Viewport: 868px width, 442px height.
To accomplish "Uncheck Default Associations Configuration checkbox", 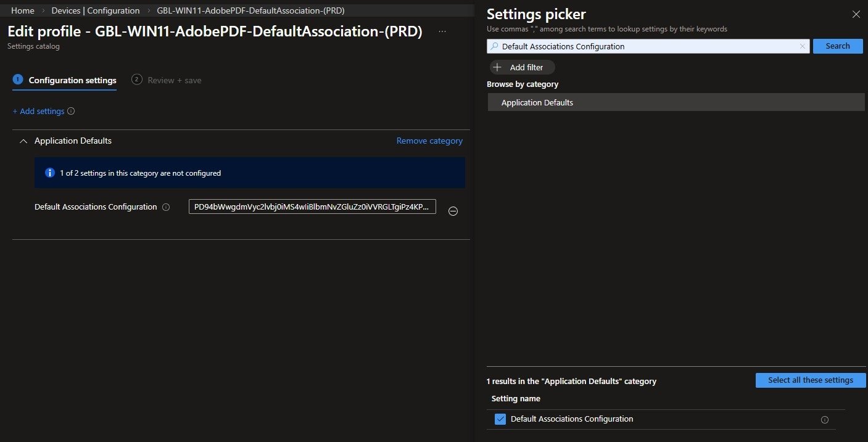I will pyautogui.click(x=500, y=419).
